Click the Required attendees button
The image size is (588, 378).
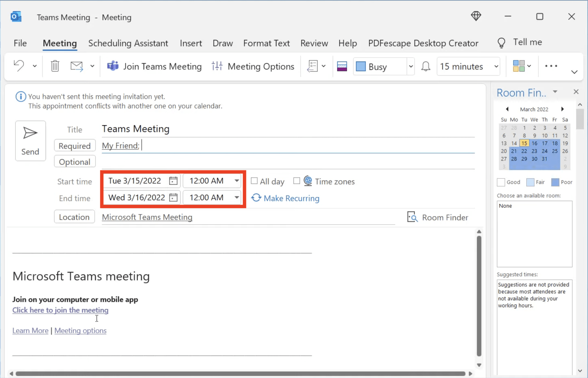(x=75, y=146)
